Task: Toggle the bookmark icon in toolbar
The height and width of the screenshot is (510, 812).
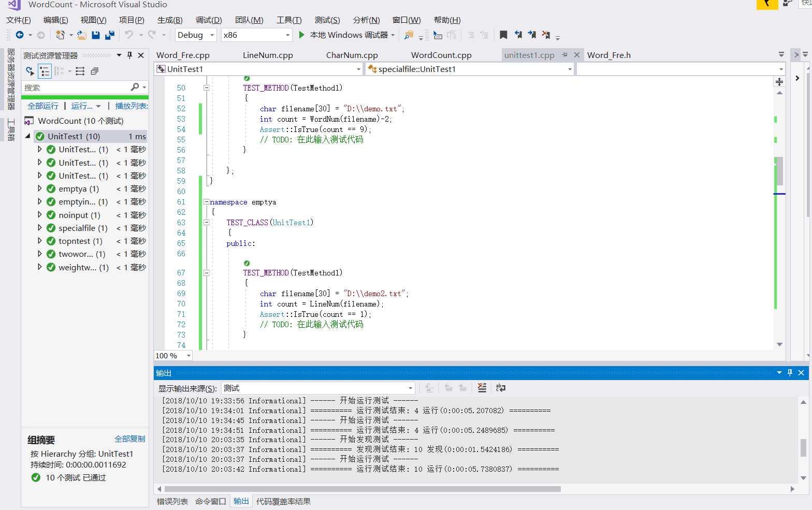Action: click(503, 35)
